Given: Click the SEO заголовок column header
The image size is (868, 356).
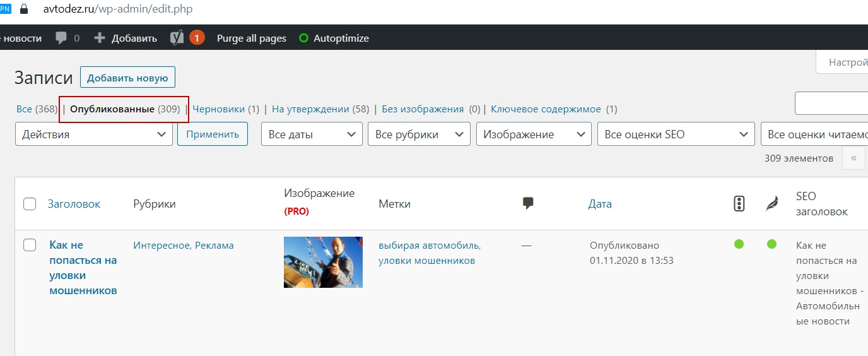Looking at the screenshot, I should 822,204.
